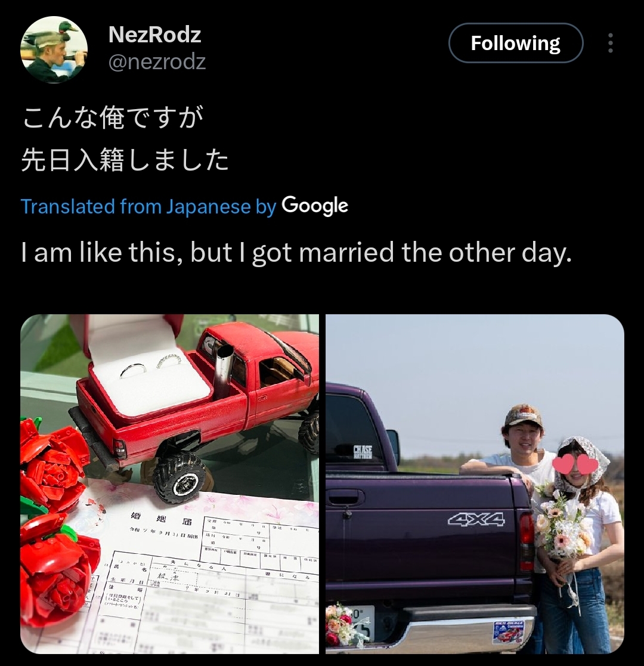The image size is (644, 666).
Task: Open the red toy truck photo
Action: tap(169, 484)
